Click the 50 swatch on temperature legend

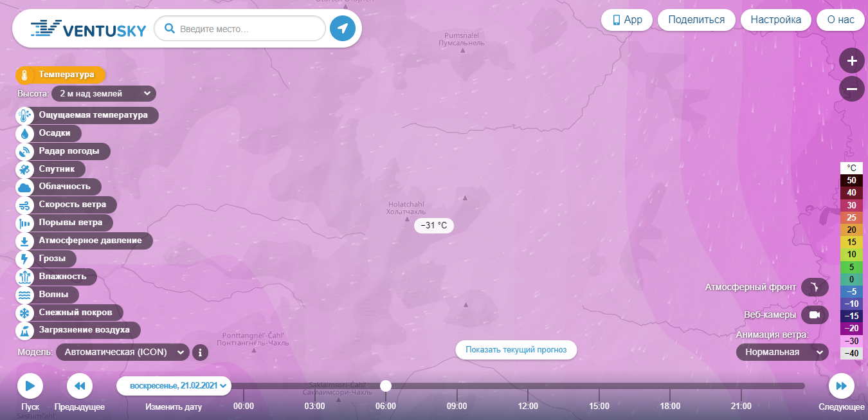(x=851, y=181)
